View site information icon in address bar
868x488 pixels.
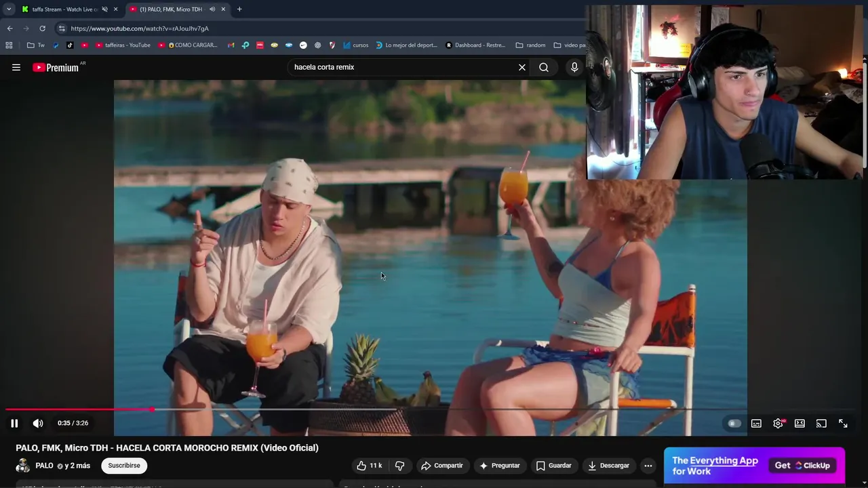pos(62,28)
